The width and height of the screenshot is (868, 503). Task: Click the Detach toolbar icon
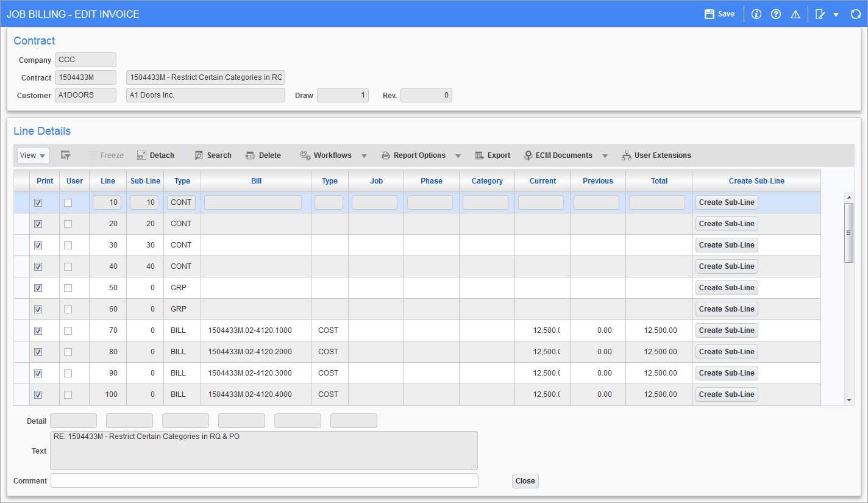pos(141,155)
